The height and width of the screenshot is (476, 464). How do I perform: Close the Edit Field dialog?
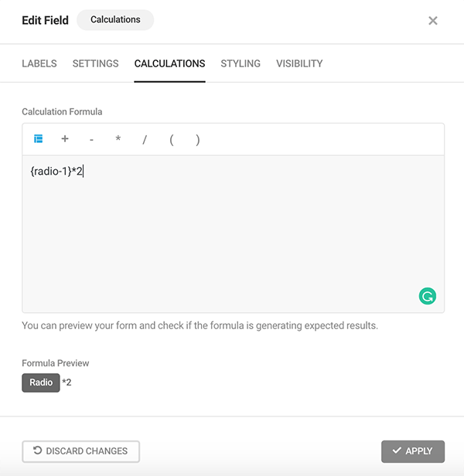[x=433, y=21]
